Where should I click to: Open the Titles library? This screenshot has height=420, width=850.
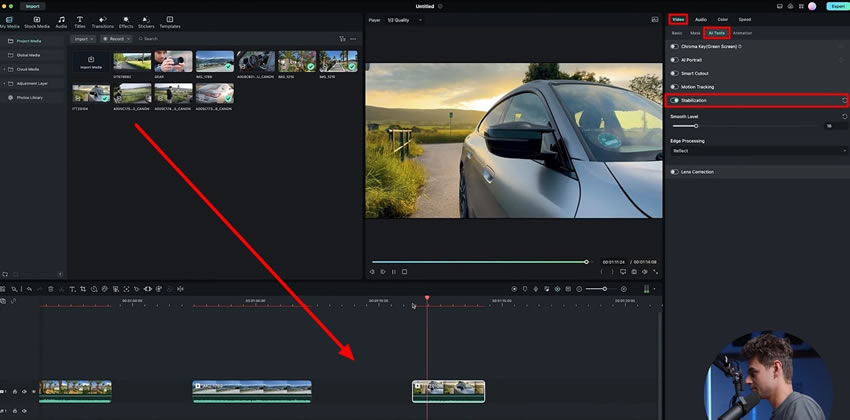pyautogui.click(x=80, y=22)
